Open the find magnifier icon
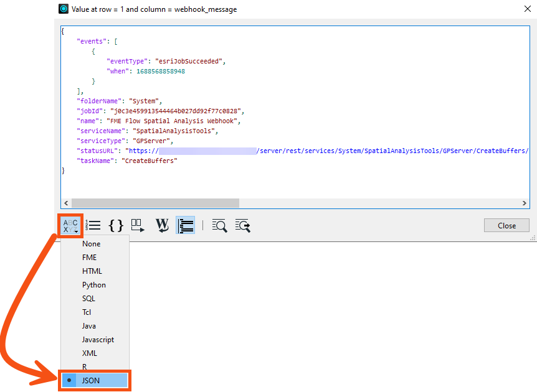 coord(219,226)
